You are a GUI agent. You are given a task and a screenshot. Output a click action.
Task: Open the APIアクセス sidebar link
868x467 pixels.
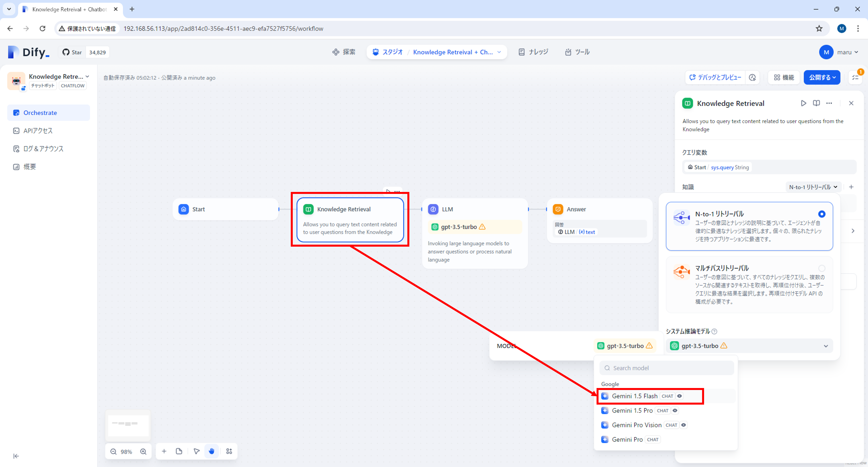coord(38,131)
